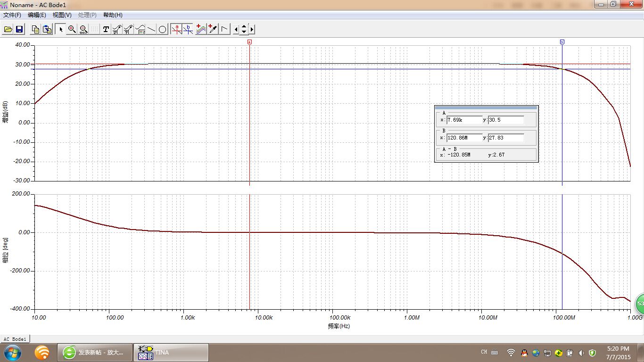Open the 文件(F) menu
This screenshot has height=362, width=644.
tap(12, 15)
